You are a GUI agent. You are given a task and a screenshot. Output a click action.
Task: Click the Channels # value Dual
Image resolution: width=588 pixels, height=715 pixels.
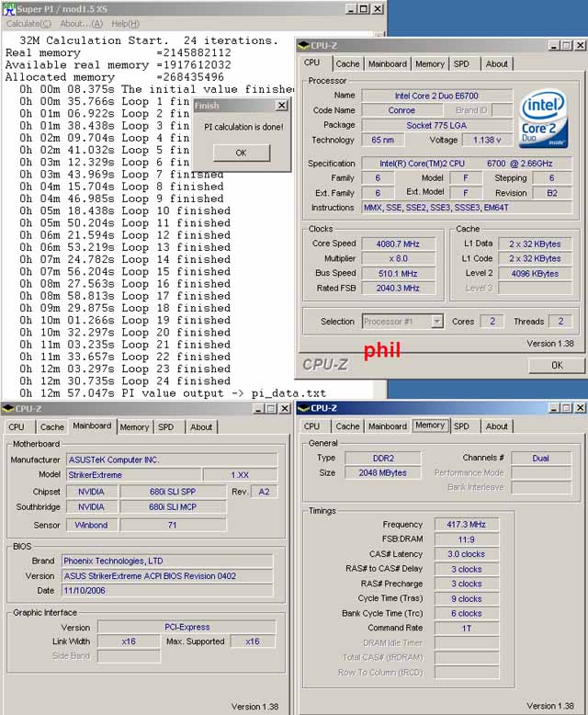(540, 459)
